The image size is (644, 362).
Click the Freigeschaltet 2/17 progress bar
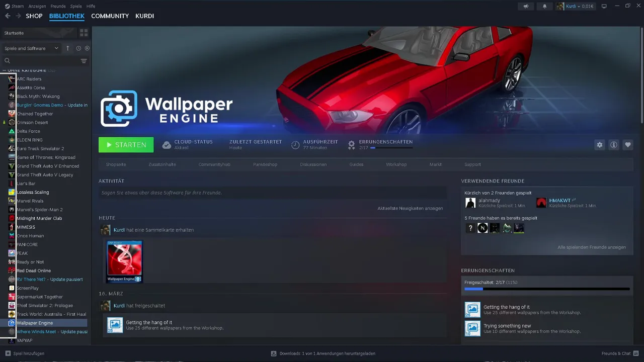(547, 289)
